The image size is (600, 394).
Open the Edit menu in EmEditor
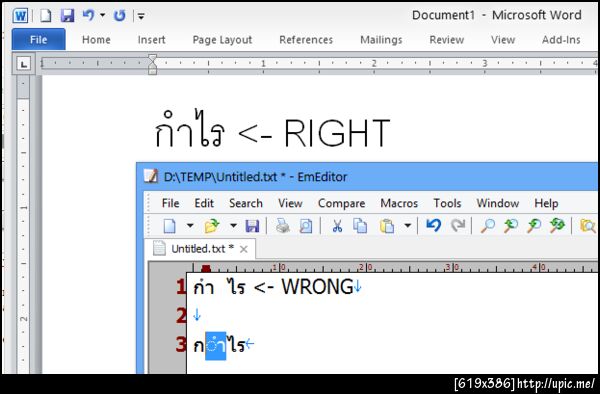click(204, 203)
